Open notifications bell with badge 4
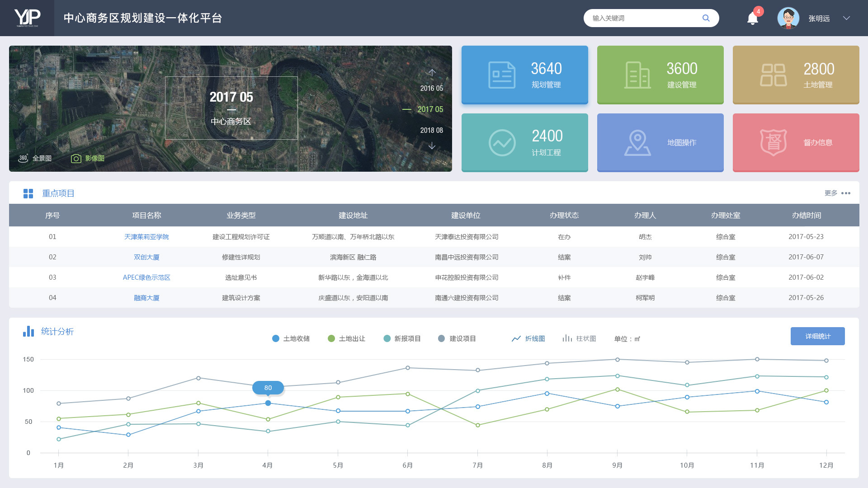The width and height of the screenshot is (868, 488). pos(753,18)
